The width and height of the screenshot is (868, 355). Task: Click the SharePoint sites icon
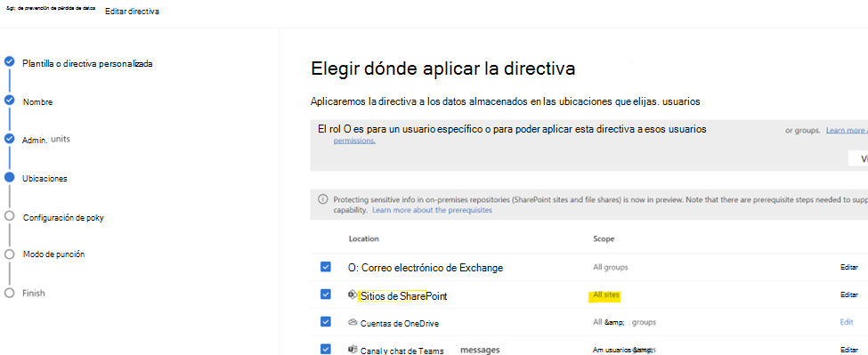(352, 294)
